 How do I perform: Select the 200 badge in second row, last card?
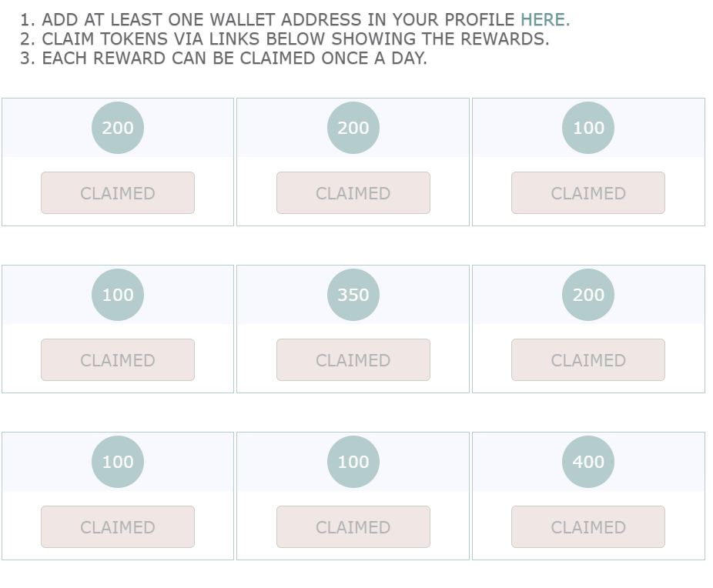coord(588,295)
